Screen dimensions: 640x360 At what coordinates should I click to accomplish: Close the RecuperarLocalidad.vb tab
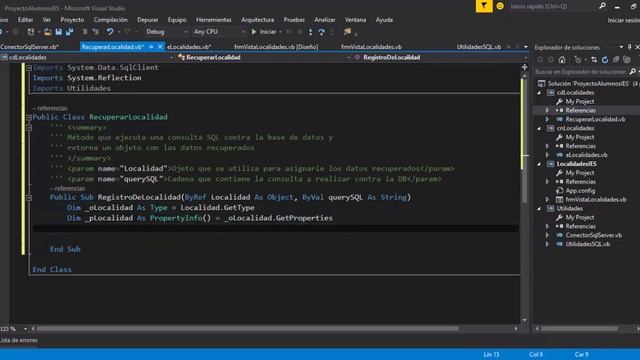pyautogui.click(x=160, y=47)
